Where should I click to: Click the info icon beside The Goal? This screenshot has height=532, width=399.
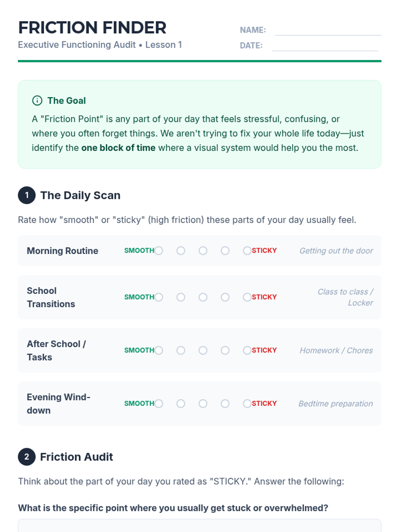click(37, 100)
